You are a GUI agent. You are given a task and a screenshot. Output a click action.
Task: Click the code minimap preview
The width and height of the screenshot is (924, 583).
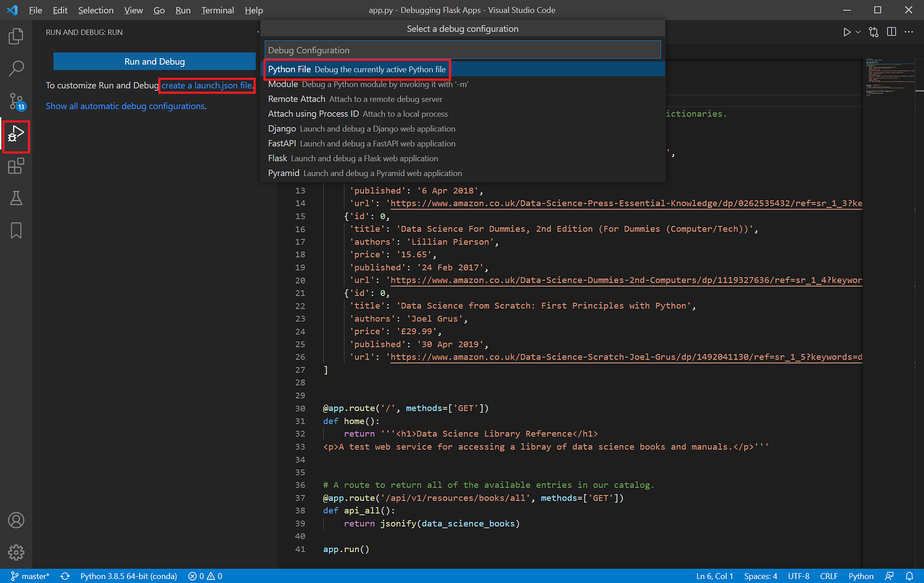[889, 76]
